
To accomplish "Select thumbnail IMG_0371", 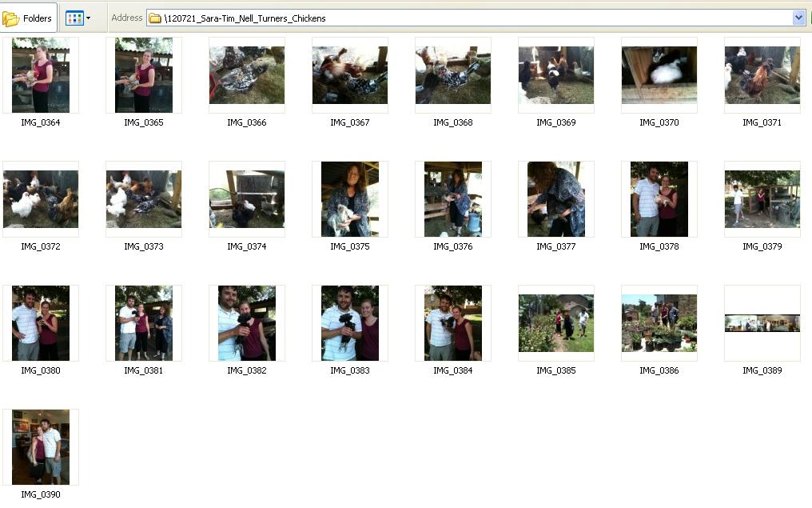I will [762, 75].
